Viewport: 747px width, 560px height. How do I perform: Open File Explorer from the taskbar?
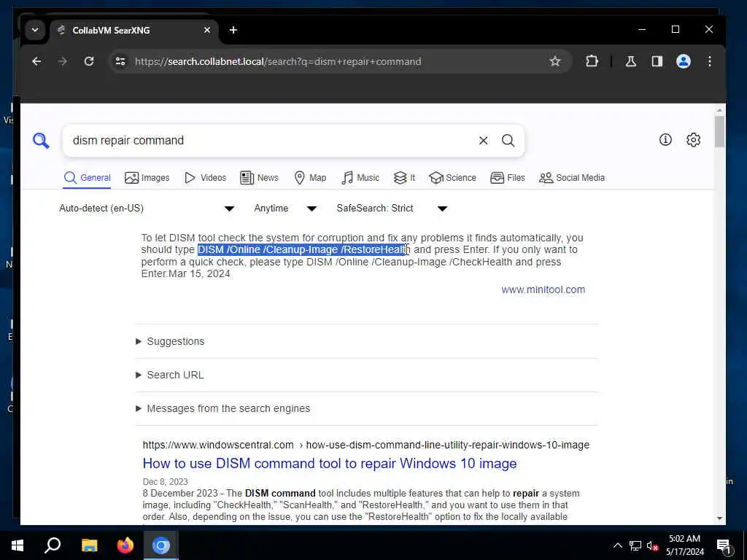(89, 545)
